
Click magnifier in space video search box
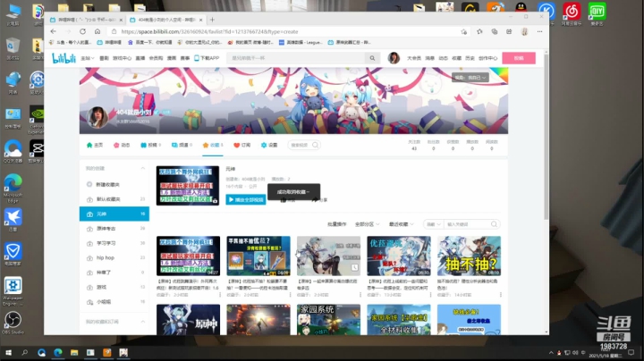click(315, 145)
